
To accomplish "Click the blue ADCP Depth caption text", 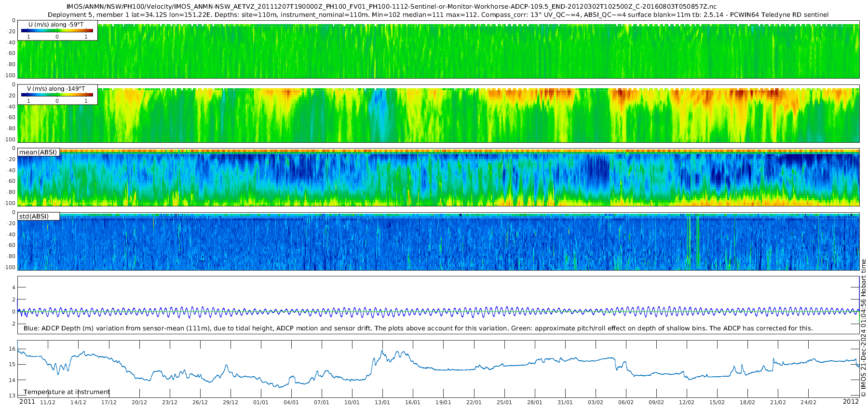I will coord(418,328).
